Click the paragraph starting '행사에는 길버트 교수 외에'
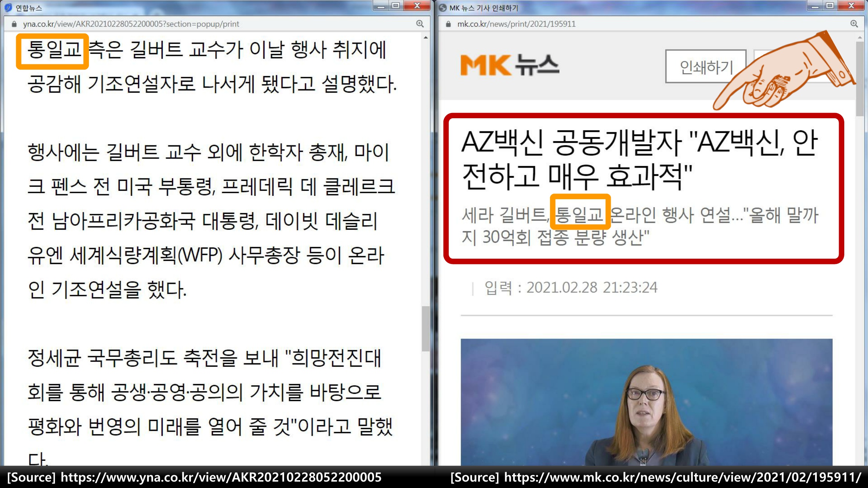This screenshot has height=488, width=868. (211, 221)
